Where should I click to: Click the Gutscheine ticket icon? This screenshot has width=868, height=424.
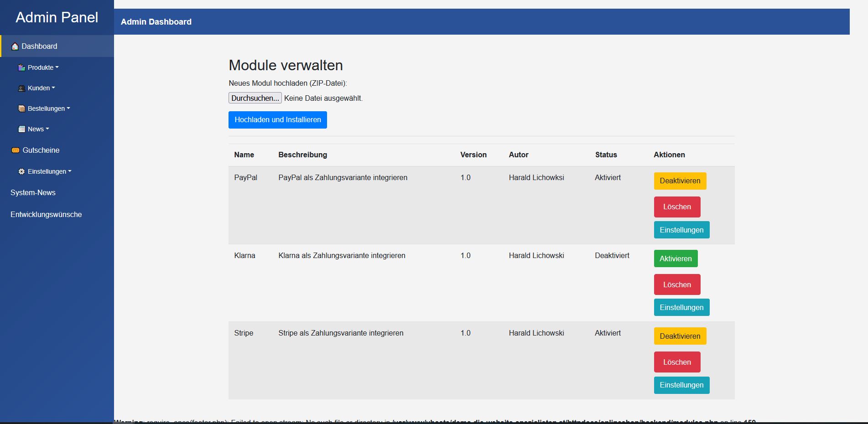point(16,150)
